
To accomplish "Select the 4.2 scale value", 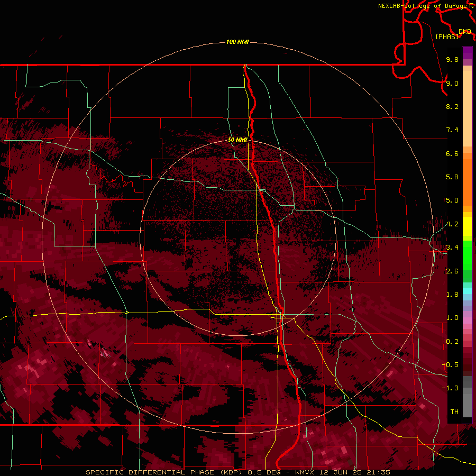I will coord(452,224).
